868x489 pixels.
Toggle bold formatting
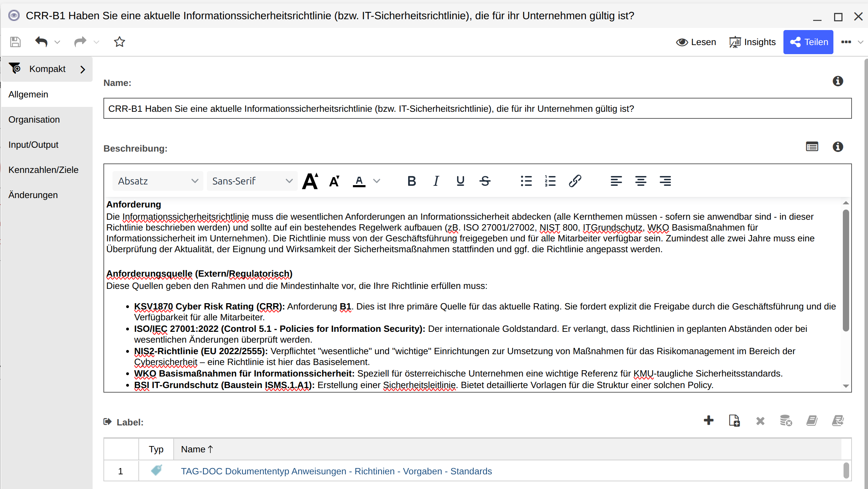pos(412,181)
